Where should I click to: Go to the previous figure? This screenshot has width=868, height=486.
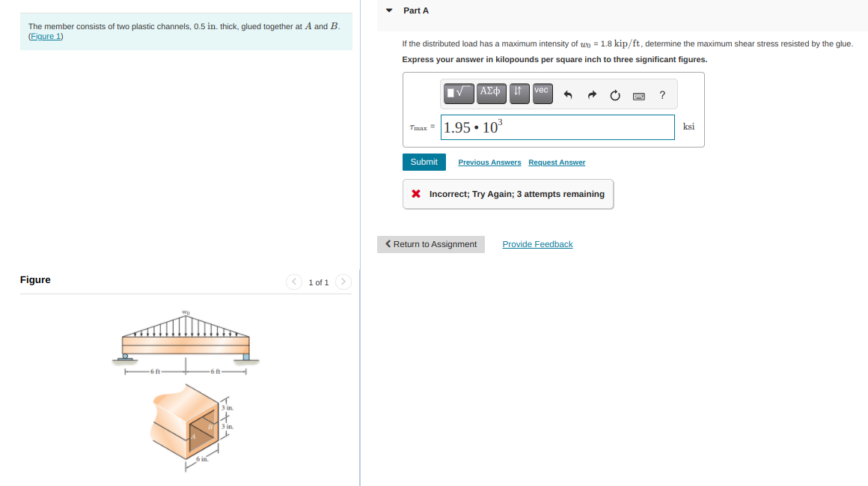coord(293,282)
